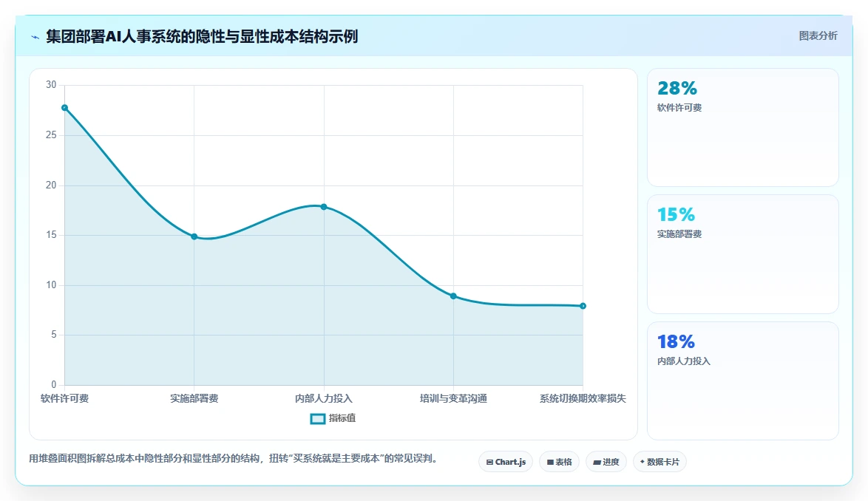This screenshot has width=868, height=501.
Task: Click the 内部人力投入 x-axis label
Action: [324, 399]
